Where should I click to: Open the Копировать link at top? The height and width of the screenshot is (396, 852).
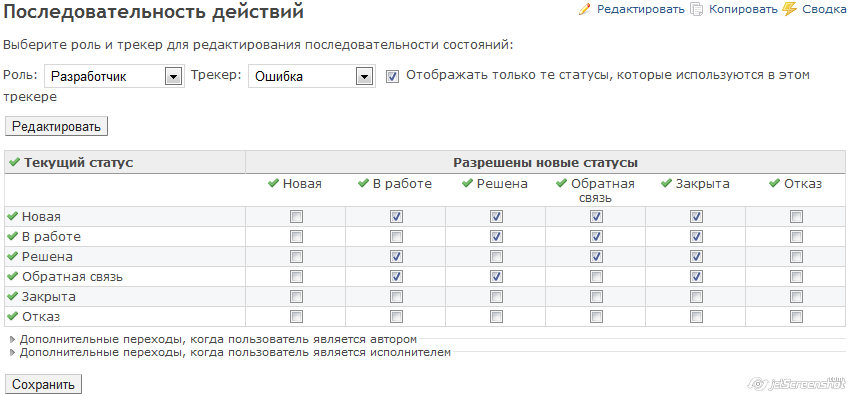[x=743, y=9]
